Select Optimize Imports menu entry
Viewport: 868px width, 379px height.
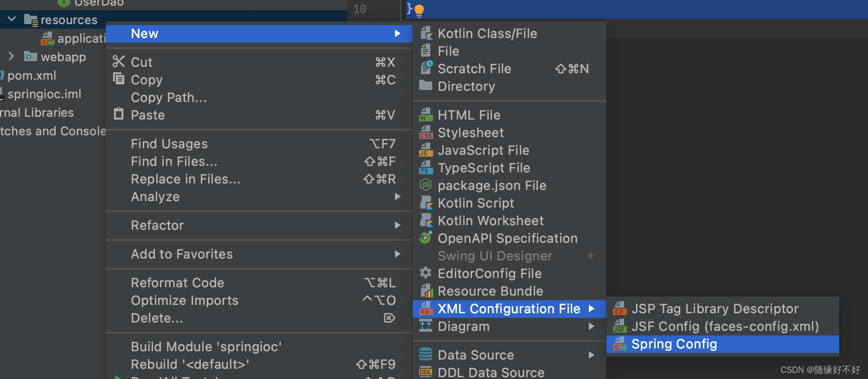(259, 300)
